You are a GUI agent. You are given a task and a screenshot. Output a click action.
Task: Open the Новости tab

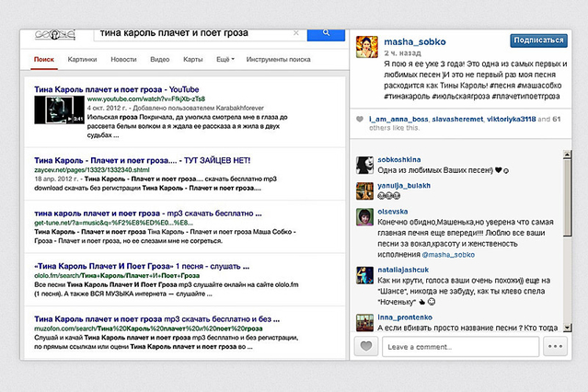click(123, 59)
